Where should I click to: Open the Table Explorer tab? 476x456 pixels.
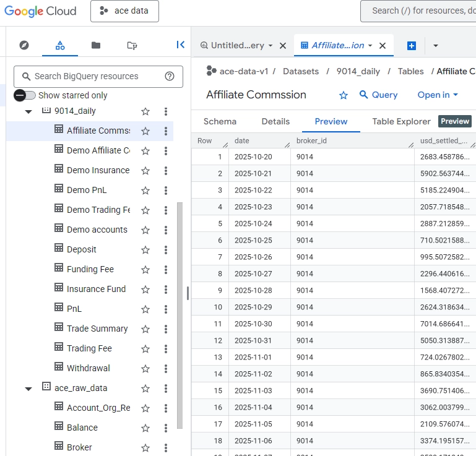click(x=401, y=121)
